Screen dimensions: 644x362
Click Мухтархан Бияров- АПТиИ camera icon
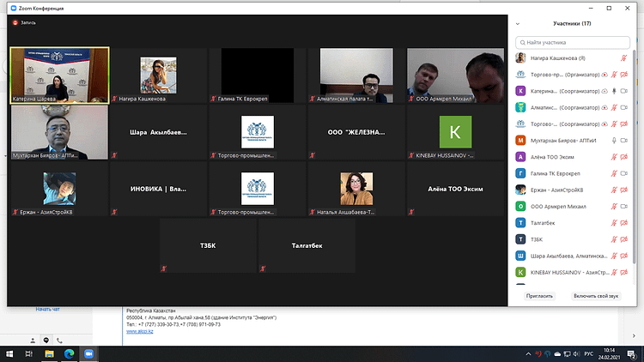624,141
